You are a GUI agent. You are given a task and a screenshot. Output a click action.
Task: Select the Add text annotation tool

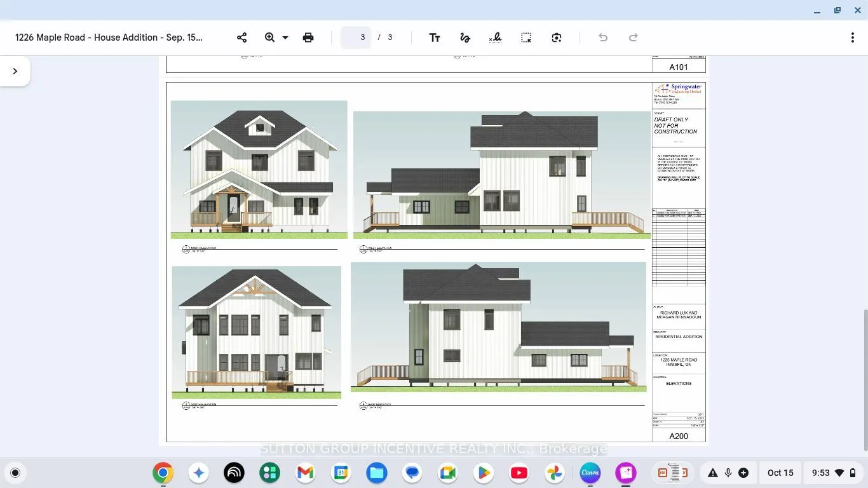pos(435,37)
